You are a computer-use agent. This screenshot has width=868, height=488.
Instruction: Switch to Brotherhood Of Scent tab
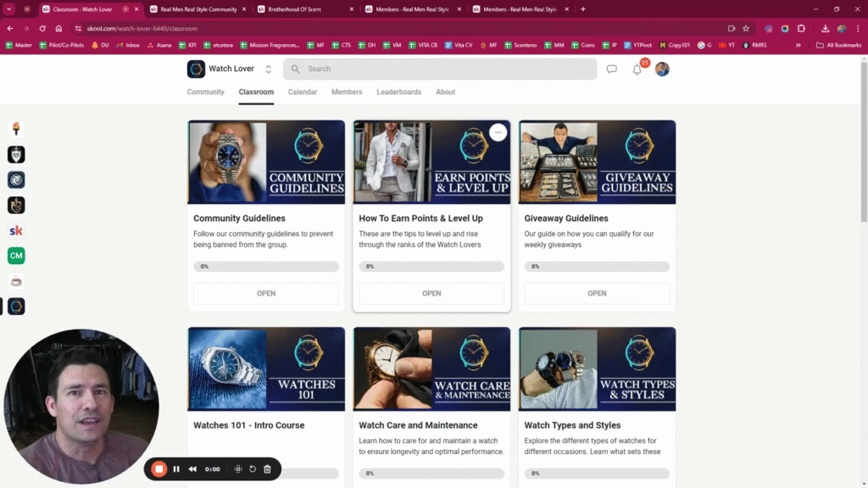[x=305, y=9]
